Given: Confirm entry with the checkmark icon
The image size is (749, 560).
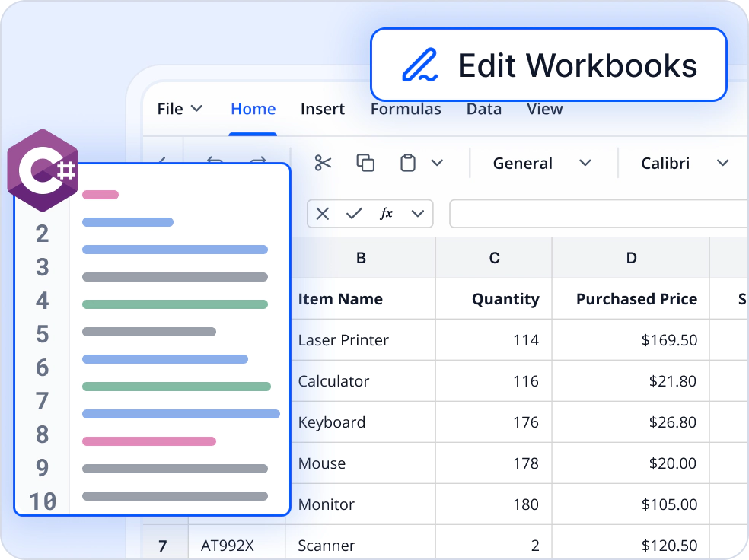Looking at the screenshot, I should click(x=354, y=213).
